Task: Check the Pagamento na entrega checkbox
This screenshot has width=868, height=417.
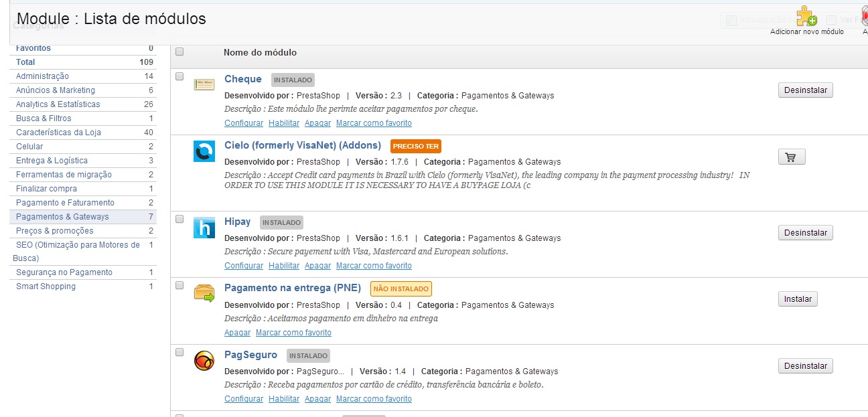Action: [x=179, y=285]
